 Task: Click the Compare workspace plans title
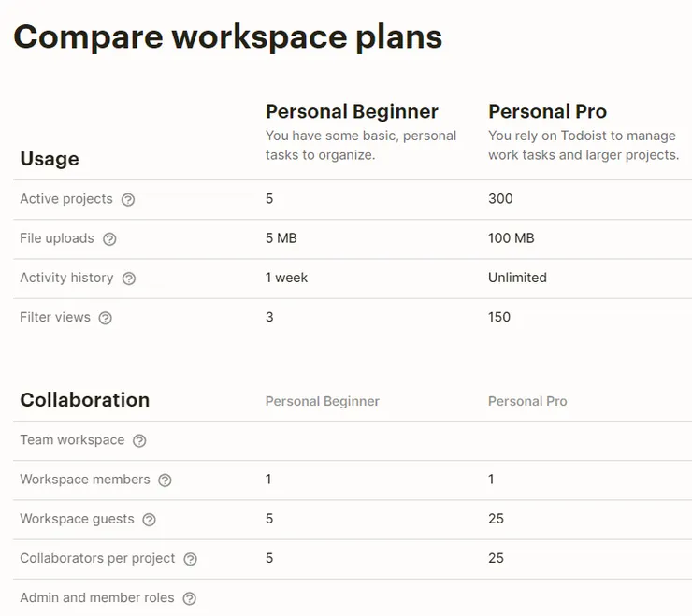[x=227, y=36]
